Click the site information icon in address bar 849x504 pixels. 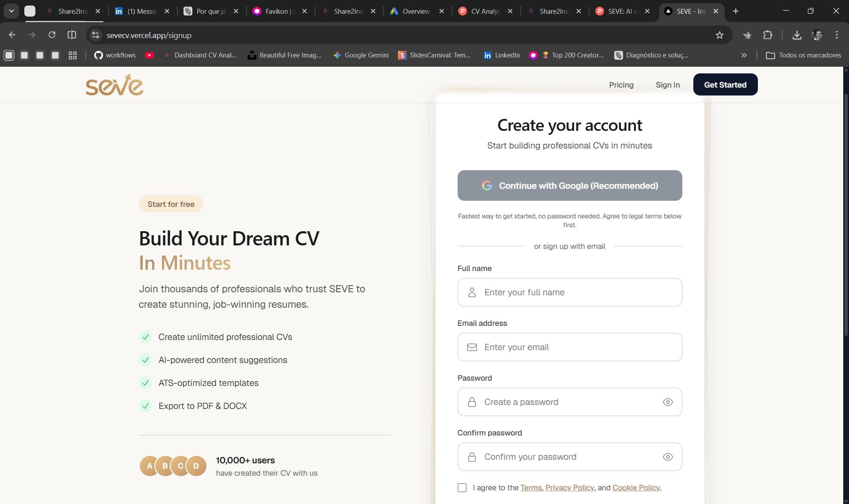click(96, 35)
